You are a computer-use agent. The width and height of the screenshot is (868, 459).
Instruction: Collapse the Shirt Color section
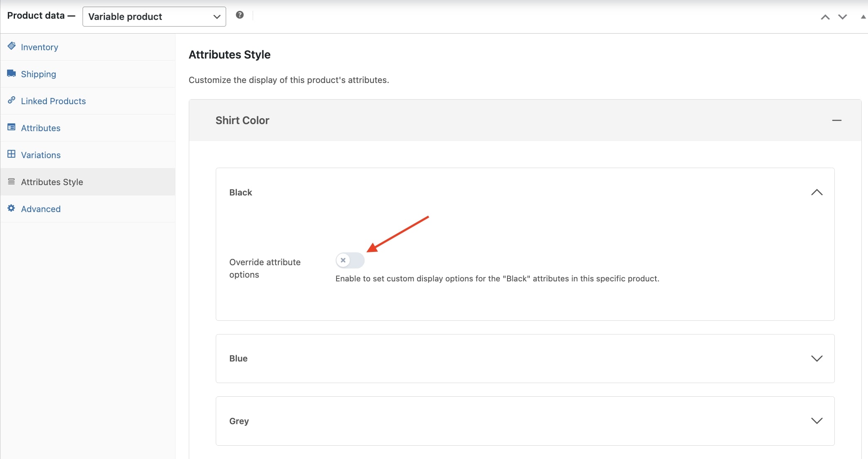pos(837,120)
